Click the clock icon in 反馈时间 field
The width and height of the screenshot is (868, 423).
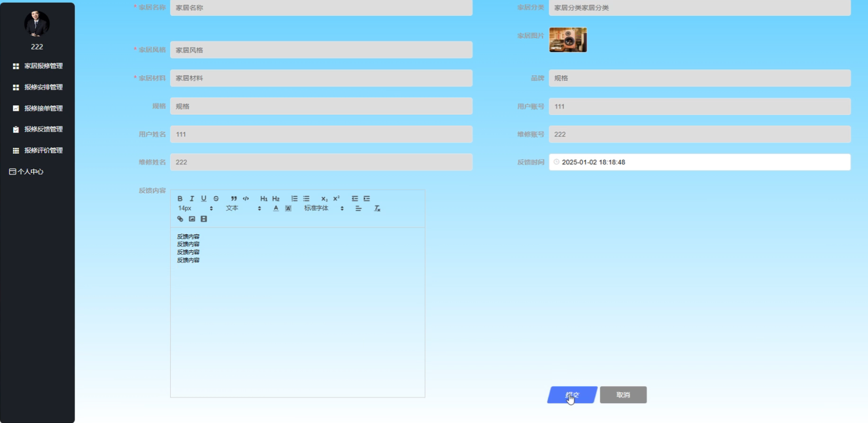click(x=556, y=162)
